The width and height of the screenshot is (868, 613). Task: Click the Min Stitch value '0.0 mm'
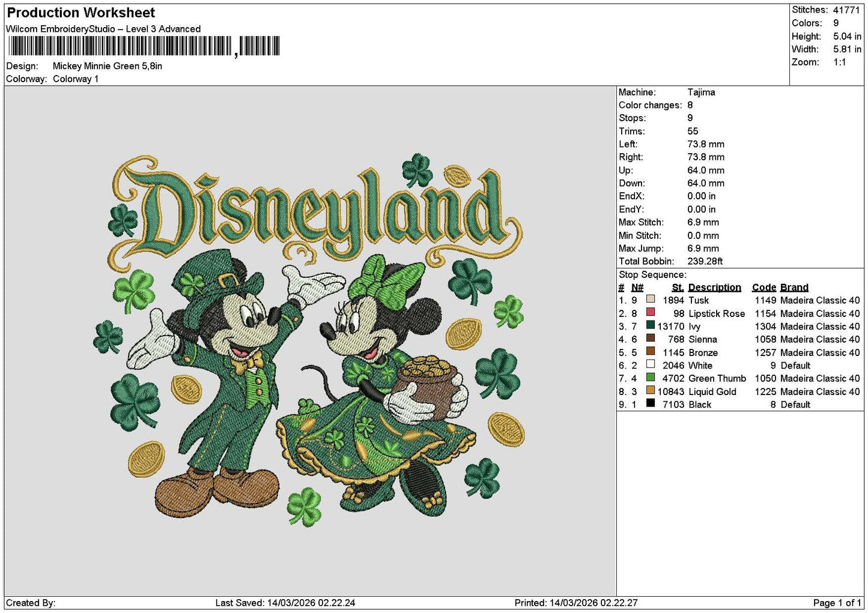[x=703, y=235]
